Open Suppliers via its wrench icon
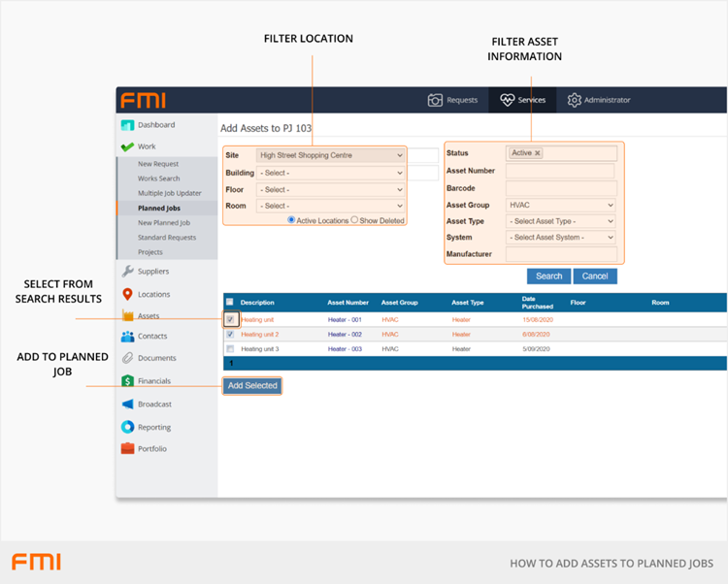This screenshot has width=728, height=584. 127,272
